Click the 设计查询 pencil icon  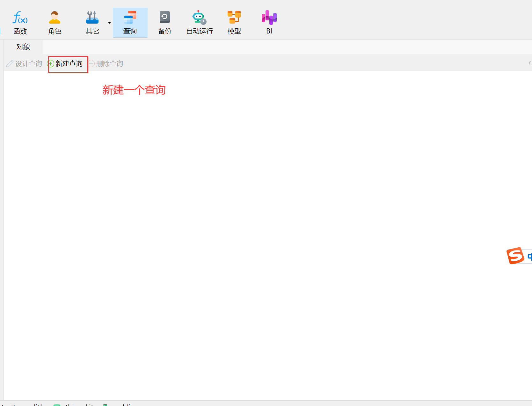(10, 64)
